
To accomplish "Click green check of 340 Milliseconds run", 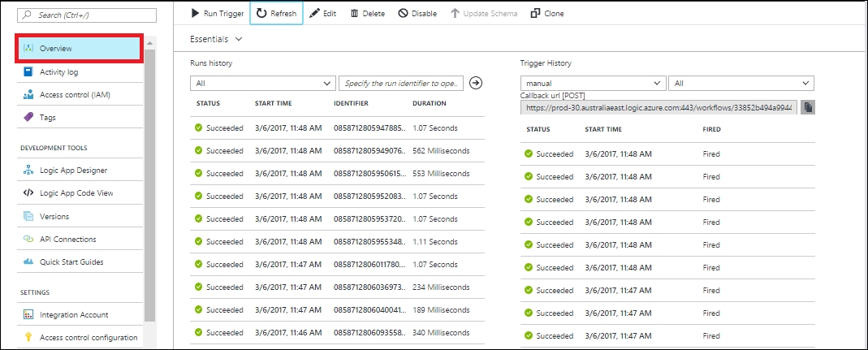I will 199,333.
